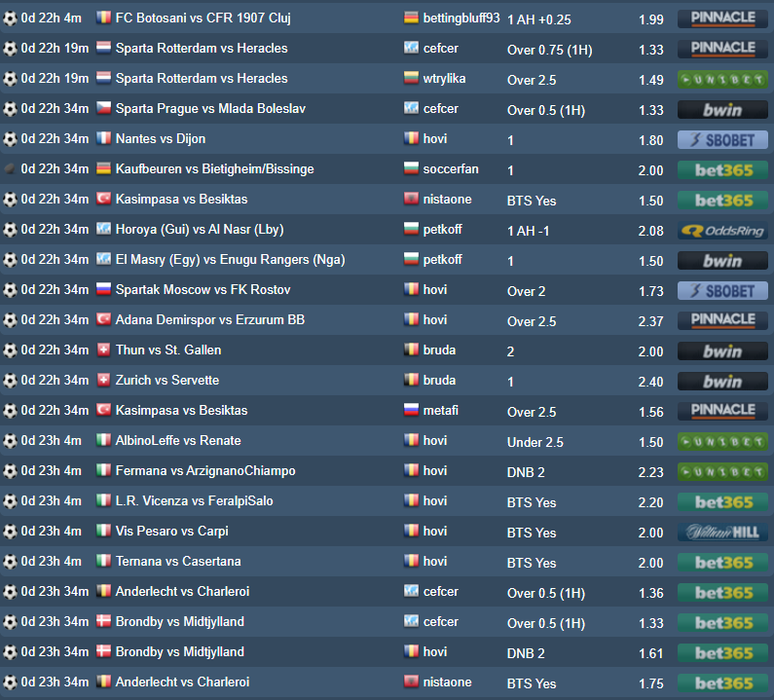Viewport: 774px width, 700px height.
Task: Click odds 2.08 in Horoya row
Action: click(650, 231)
